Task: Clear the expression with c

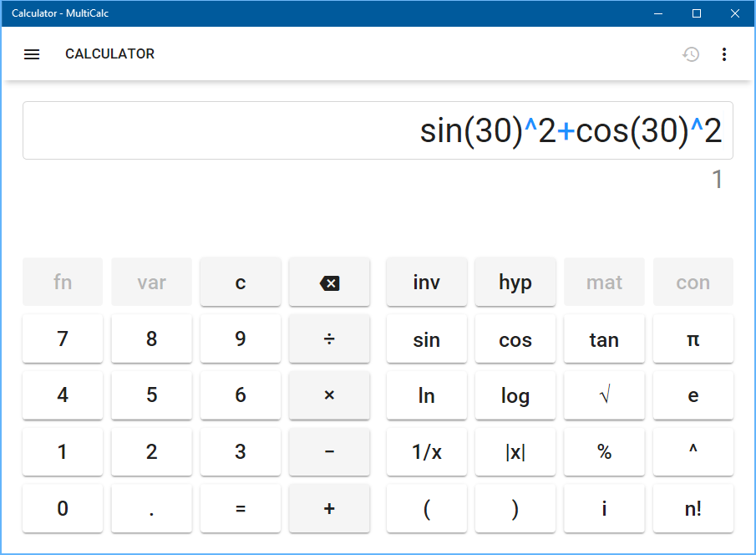Action: pos(241,283)
